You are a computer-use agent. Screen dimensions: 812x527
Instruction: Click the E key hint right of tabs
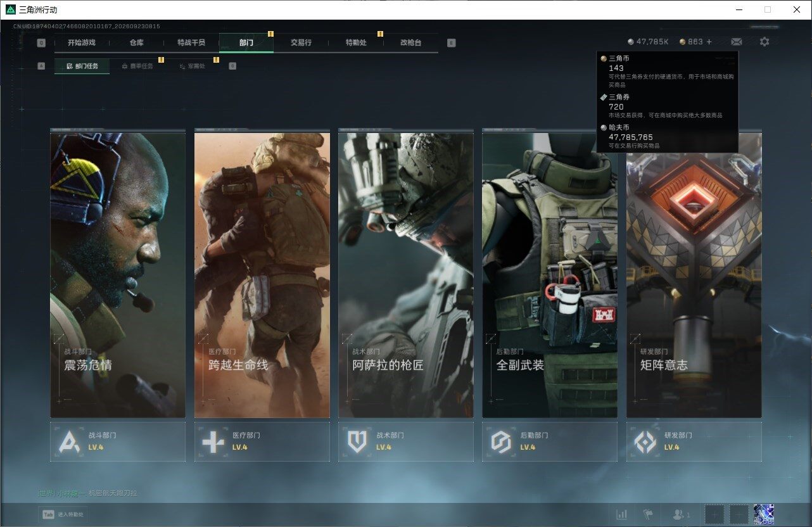click(451, 43)
